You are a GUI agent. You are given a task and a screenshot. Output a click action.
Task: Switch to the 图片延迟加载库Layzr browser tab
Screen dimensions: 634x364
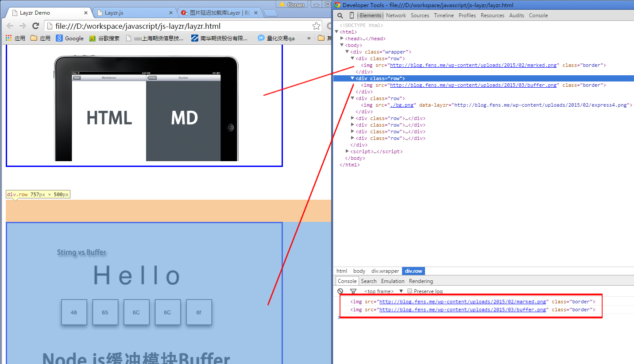click(x=220, y=13)
